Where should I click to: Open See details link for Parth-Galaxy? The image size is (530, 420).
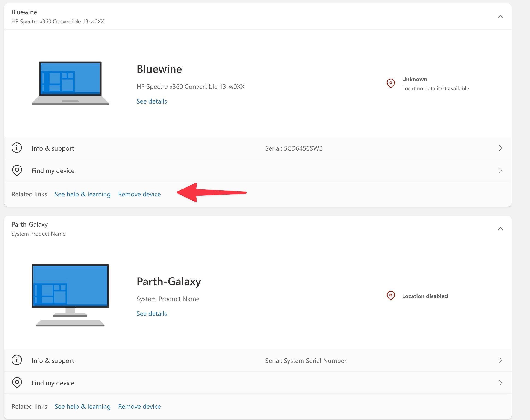152,314
